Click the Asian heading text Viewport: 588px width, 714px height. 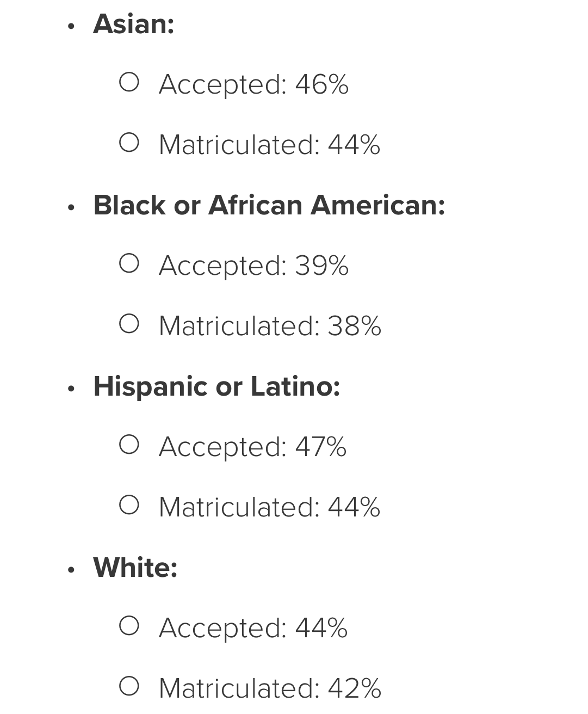click(x=134, y=24)
